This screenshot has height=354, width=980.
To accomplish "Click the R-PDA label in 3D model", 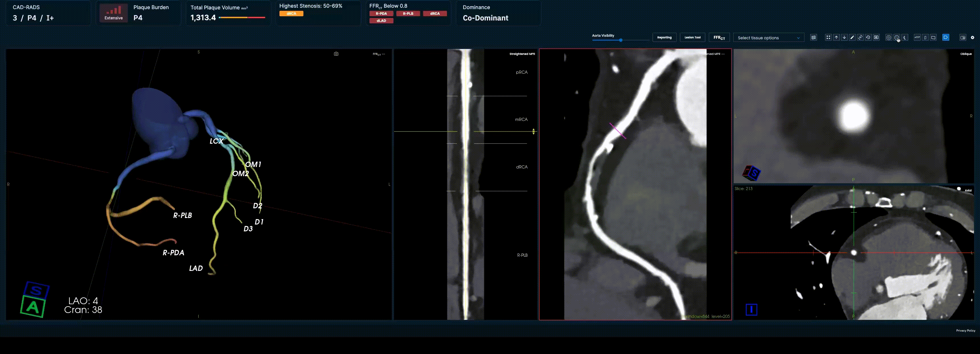I will [173, 253].
